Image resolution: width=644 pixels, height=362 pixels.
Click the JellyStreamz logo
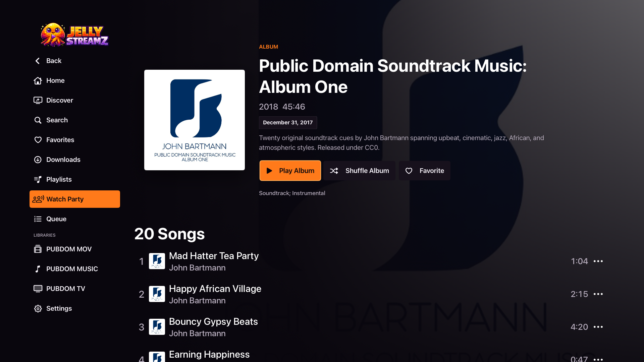pyautogui.click(x=74, y=35)
